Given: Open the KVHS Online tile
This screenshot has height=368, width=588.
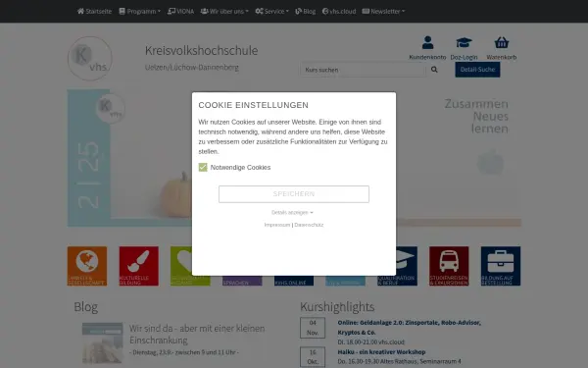Looking at the screenshot, I should click(294, 281).
